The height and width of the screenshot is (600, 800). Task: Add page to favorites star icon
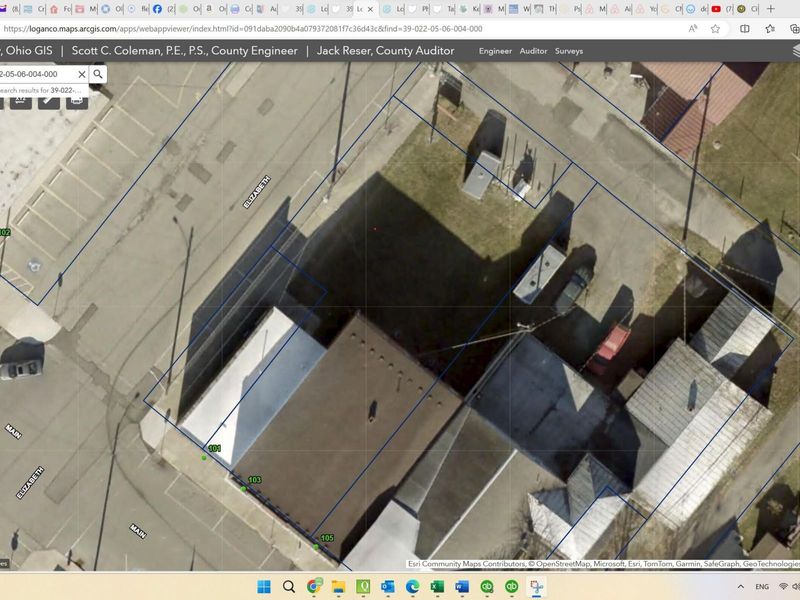[x=715, y=29]
